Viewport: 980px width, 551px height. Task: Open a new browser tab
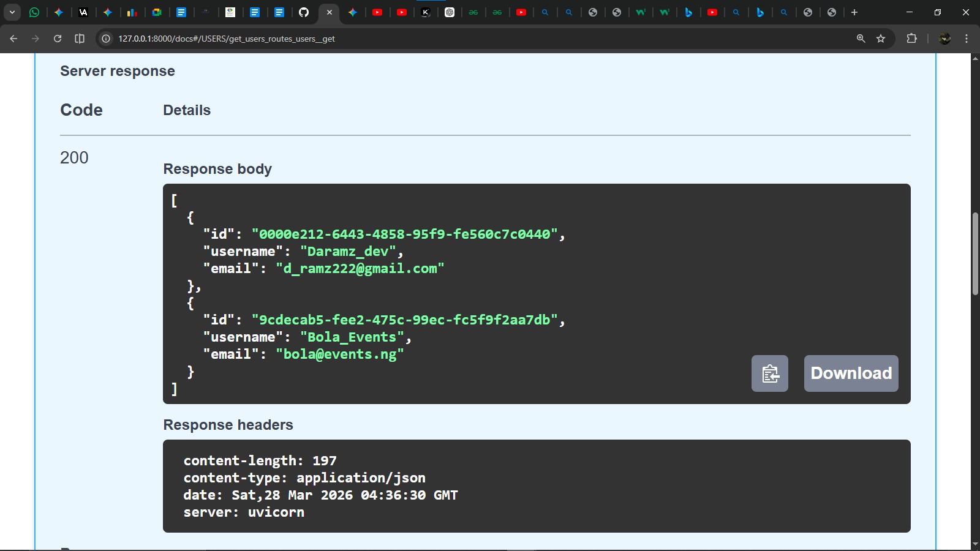[x=854, y=12]
